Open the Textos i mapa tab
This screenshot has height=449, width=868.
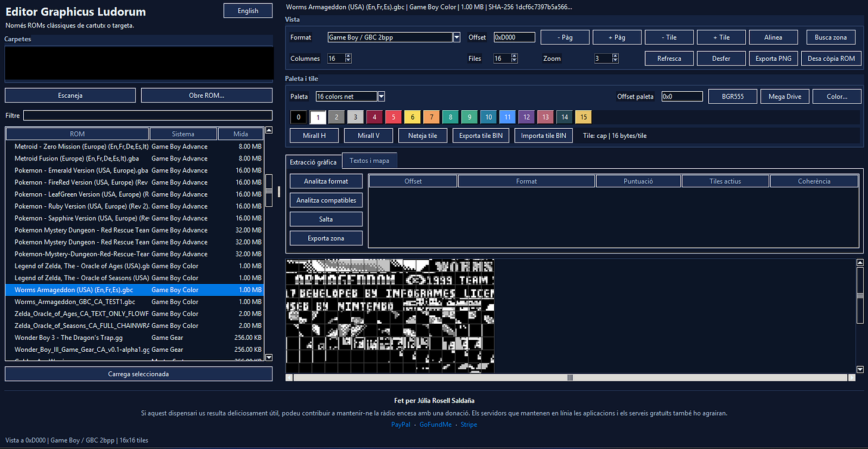(x=369, y=160)
